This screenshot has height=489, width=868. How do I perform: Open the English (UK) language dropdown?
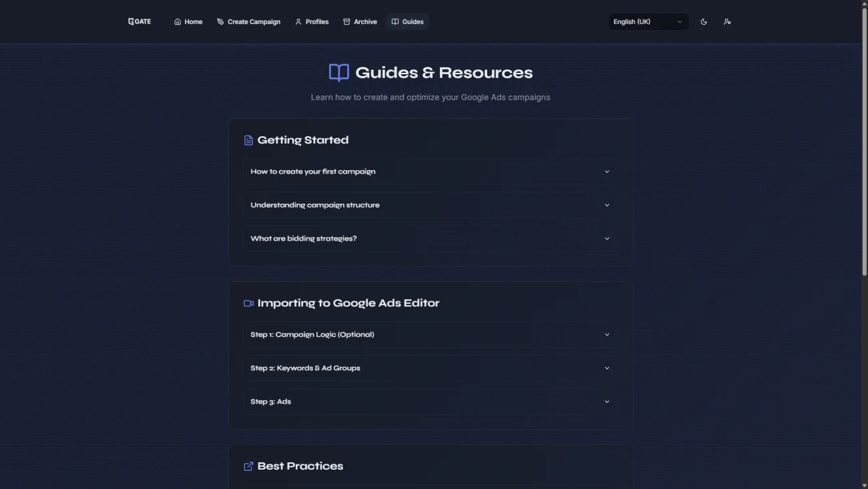click(x=648, y=22)
